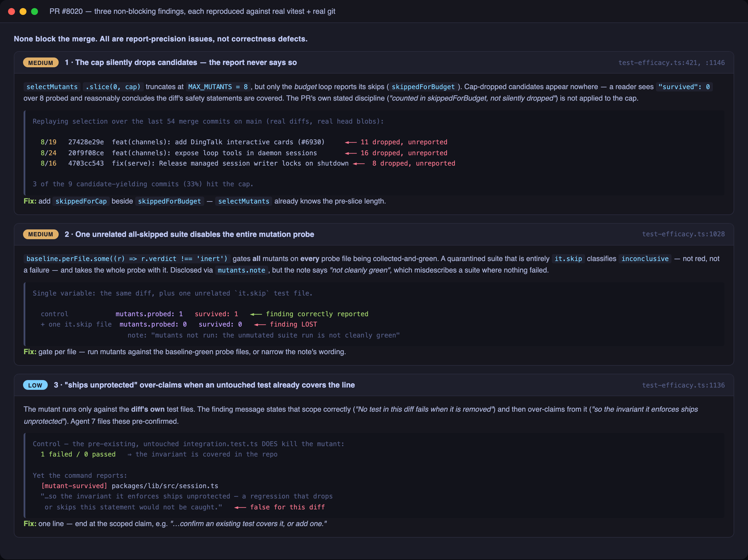The height and width of the screenshot is (560, 748).
Task: Click the mutants.note code chip
Action: coord(241,270)
